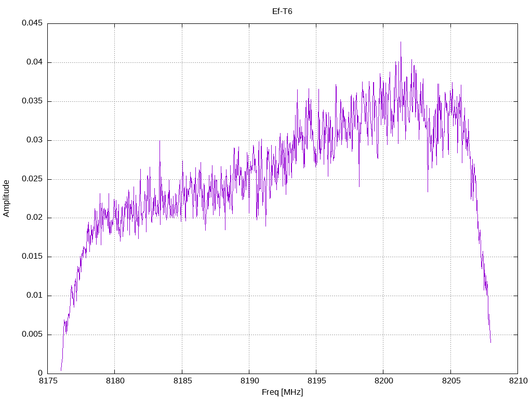Click the 0.015 y-axis tick label
The height and width of the screenshot is (399, 532).
click(32, 257)
